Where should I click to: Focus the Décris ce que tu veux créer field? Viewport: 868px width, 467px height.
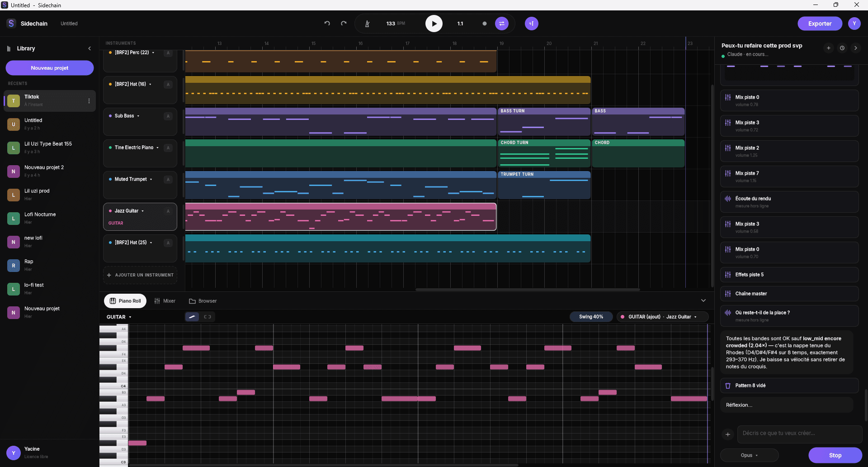point(800,434)
